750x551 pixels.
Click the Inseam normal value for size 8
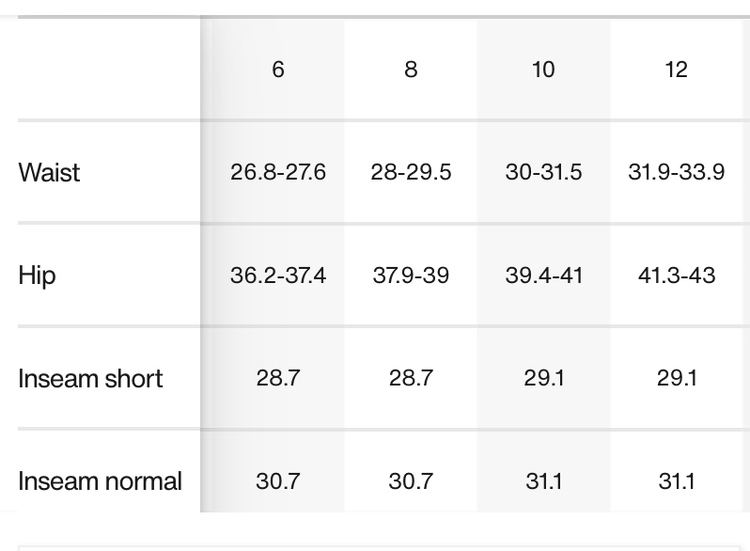click(411, 481)
